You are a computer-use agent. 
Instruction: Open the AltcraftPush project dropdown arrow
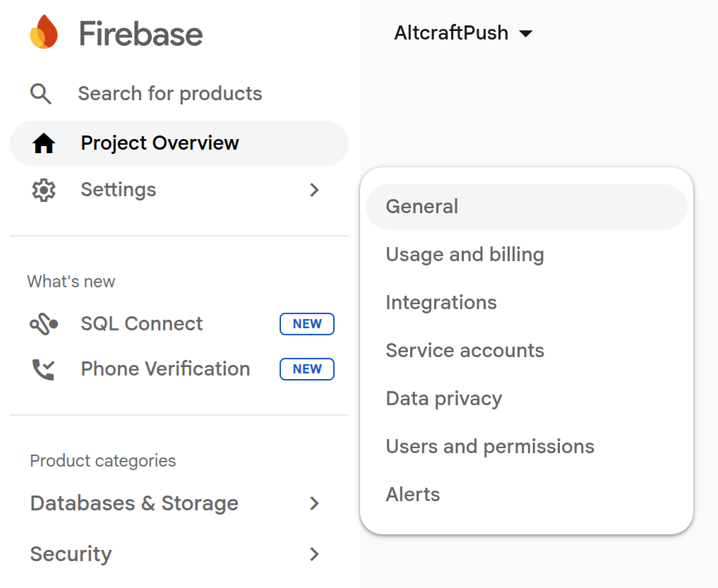(x=526, y=33)
